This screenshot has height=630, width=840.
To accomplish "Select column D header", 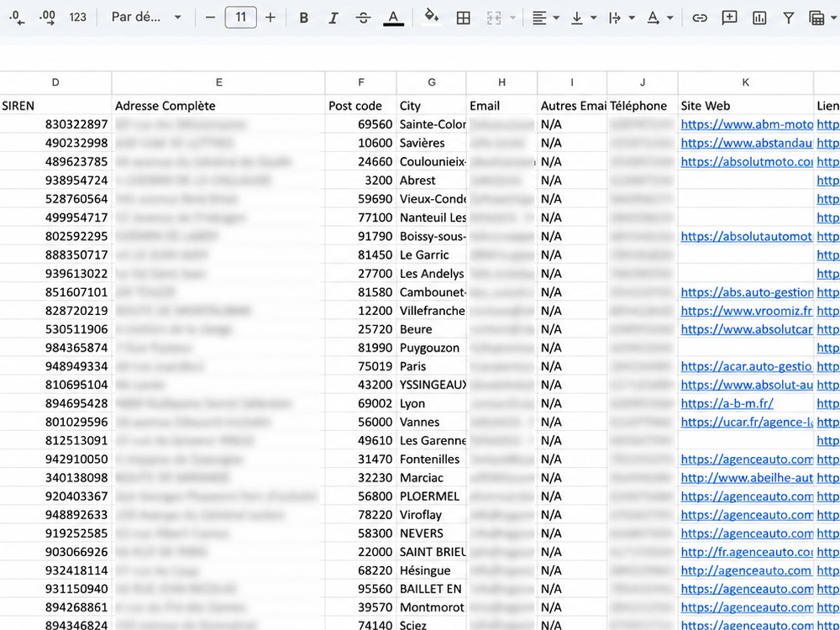I will 55,82.
